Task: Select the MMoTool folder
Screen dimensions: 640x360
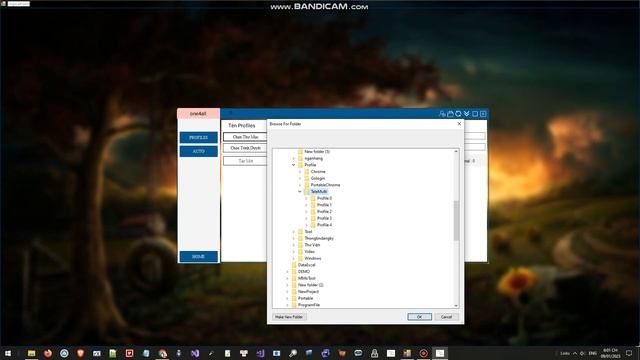Action: click(x=307, y=278)
